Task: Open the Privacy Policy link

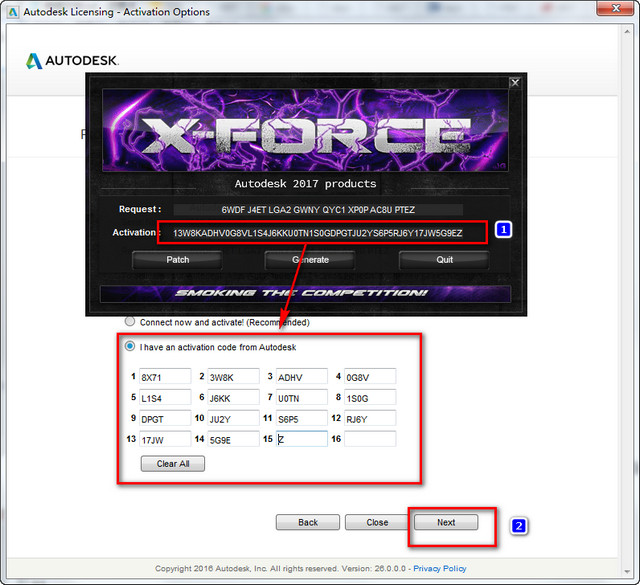Action: (x=440, y=568)
